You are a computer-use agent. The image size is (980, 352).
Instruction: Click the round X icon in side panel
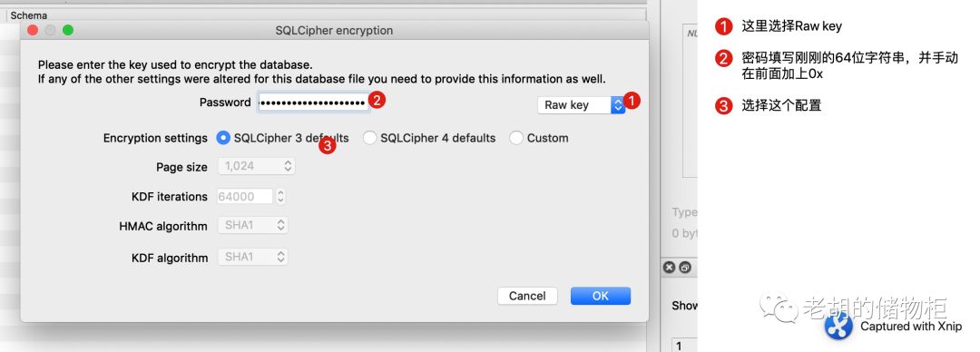[669, 268]
